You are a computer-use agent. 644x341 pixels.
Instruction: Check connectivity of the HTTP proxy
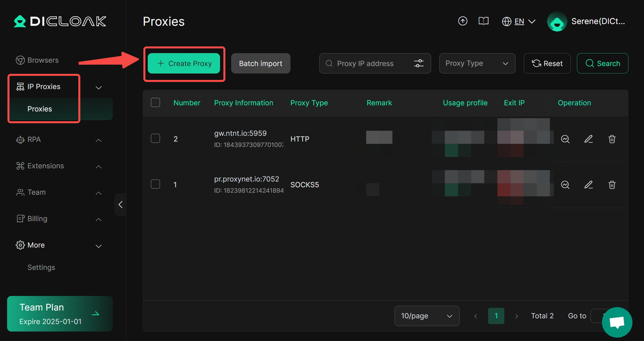(565, 139)
